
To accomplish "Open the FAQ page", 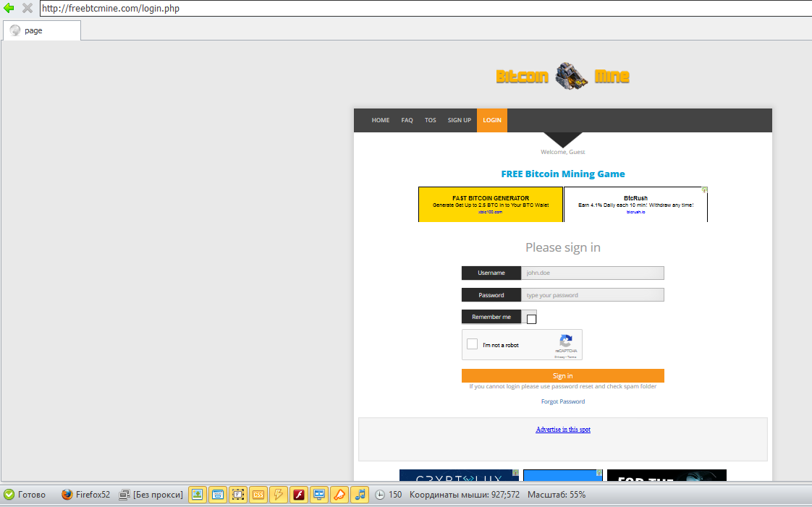I will click(407, 120).
